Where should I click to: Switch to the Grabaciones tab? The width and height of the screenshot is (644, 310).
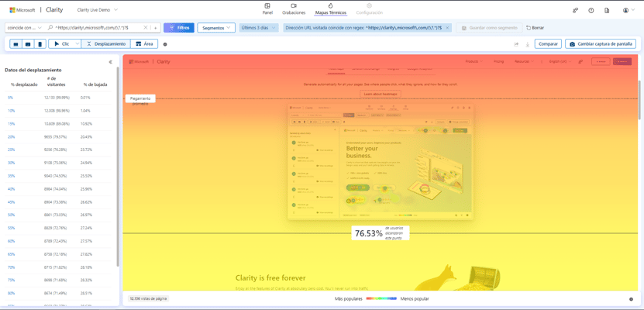[x=294, y=9]
